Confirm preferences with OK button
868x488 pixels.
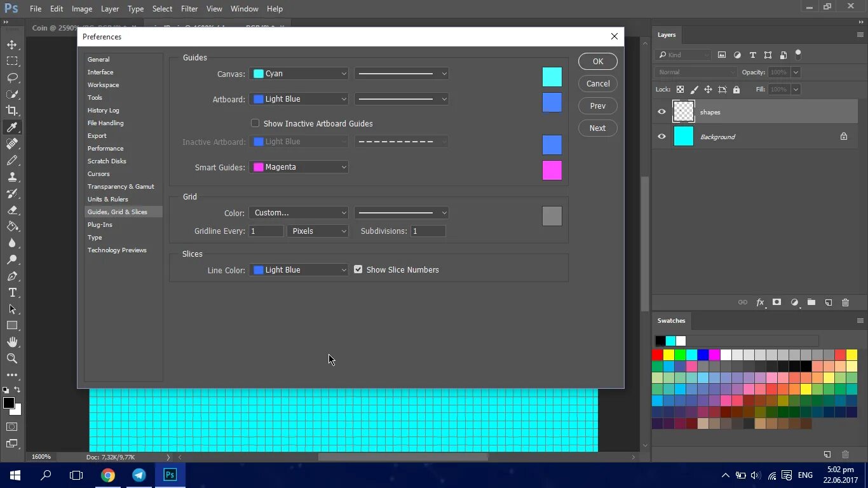598,62
